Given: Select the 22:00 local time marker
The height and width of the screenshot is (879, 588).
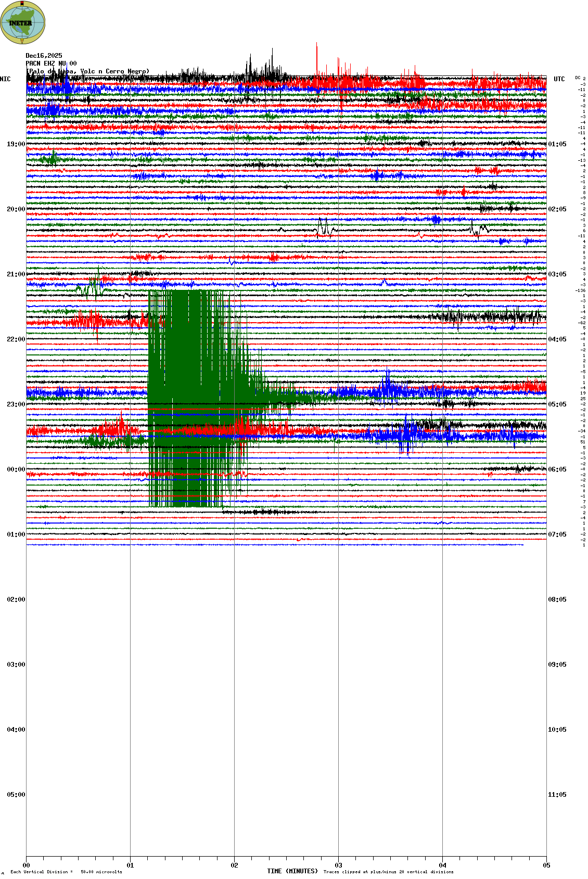Looking at the screenshot, I should pos(16,339).
